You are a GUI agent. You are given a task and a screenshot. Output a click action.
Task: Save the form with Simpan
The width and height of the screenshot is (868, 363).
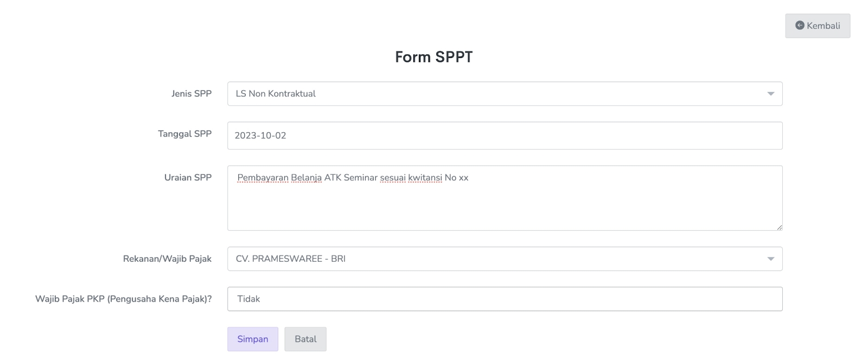(x=253, y=339)
